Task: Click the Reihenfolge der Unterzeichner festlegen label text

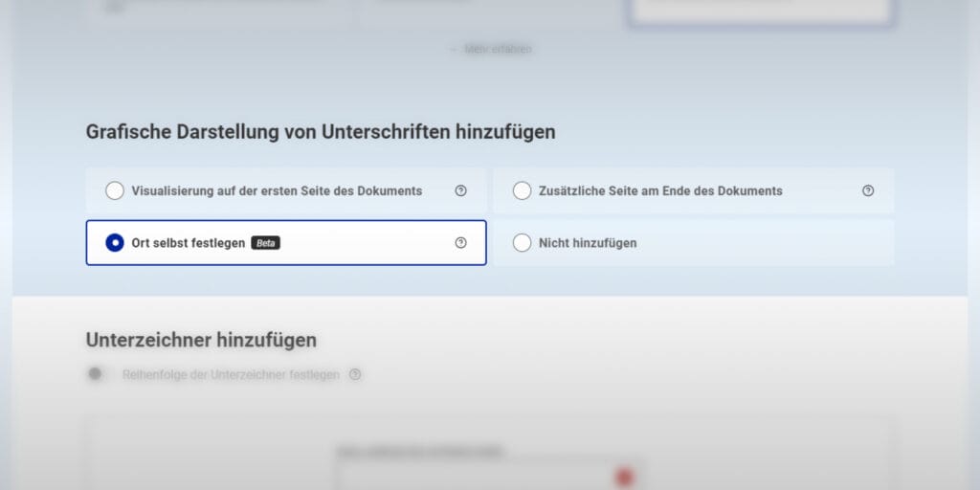Action: 231,374
